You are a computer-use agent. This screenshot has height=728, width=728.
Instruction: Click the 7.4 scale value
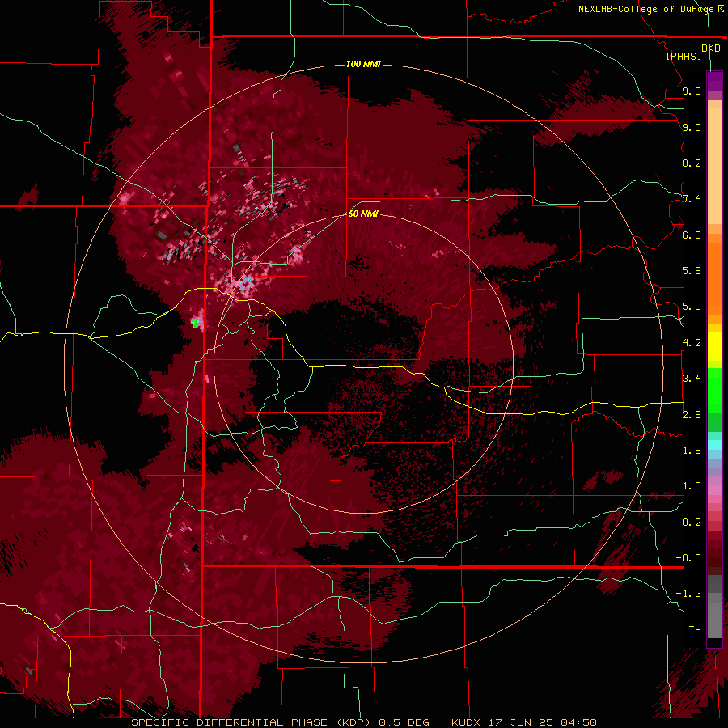[692, 199]
